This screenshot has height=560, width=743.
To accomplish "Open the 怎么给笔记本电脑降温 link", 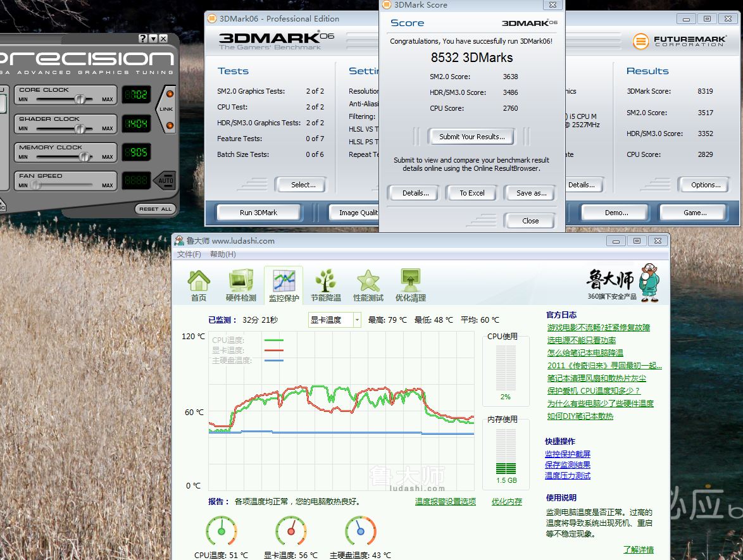I will pyautogui.click(x=585, y=353).
